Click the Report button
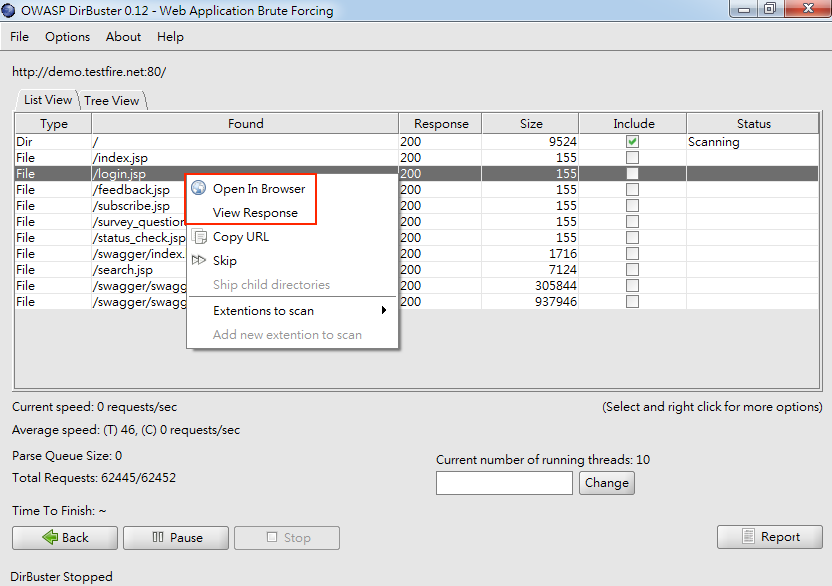Screen dimensions: 832x586 point(769,537)
